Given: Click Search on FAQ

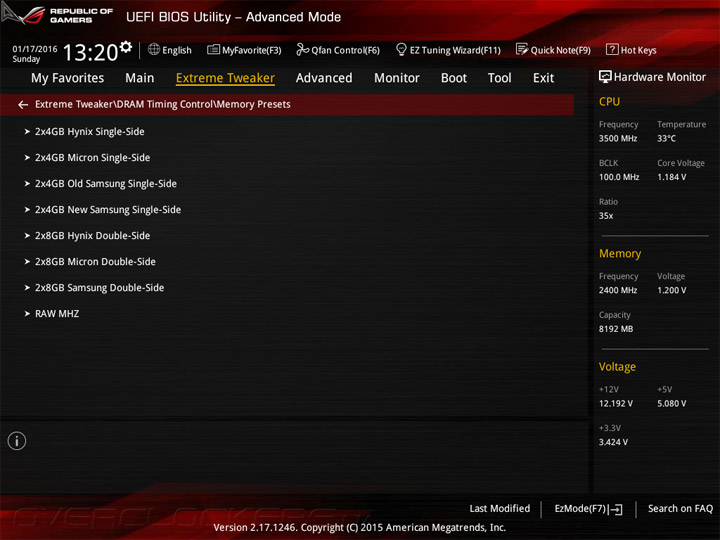Looking at the screenshot, I should [x=681, y=509].
